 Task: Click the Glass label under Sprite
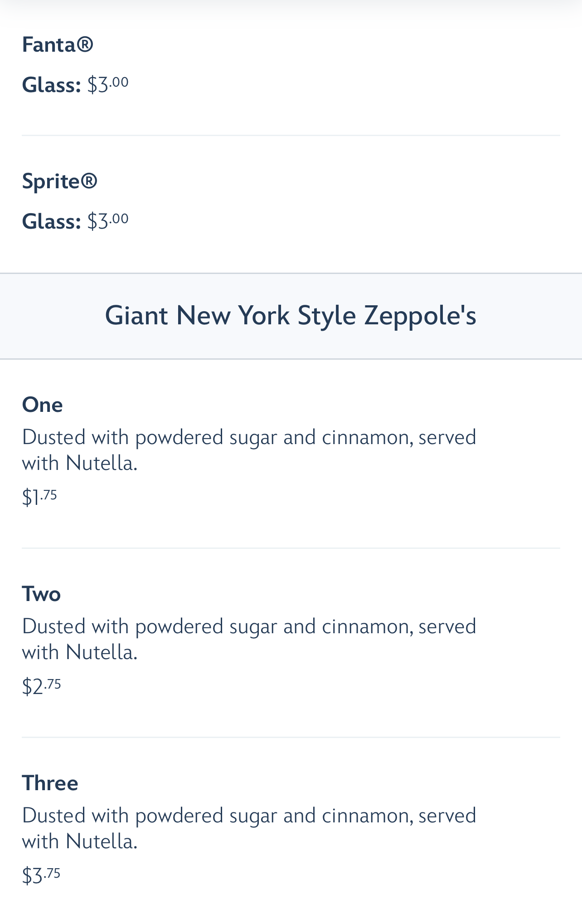point(51,221)
